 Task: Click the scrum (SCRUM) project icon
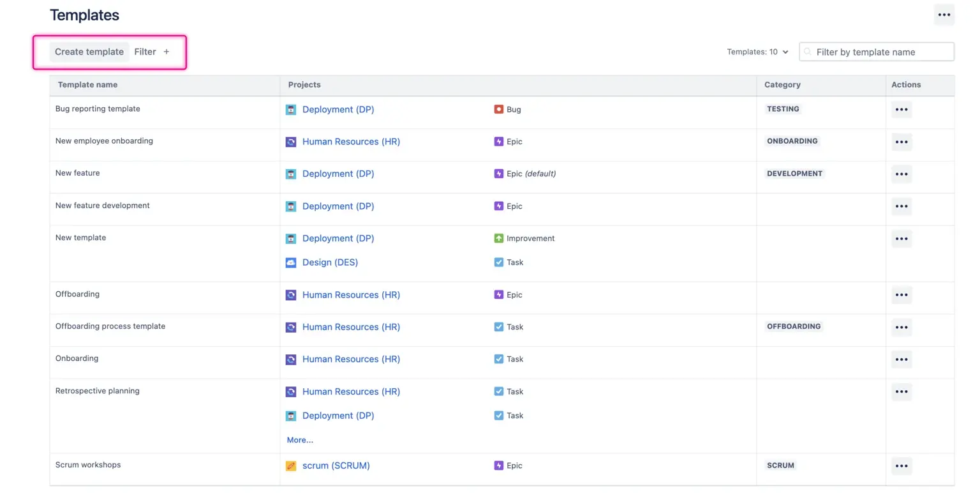(x=291, y=466)
